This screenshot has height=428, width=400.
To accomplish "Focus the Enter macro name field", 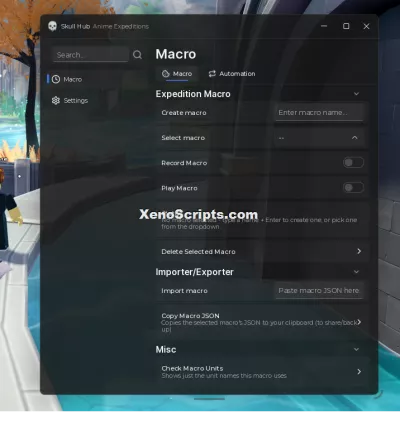I will click(x=319, y=112).
